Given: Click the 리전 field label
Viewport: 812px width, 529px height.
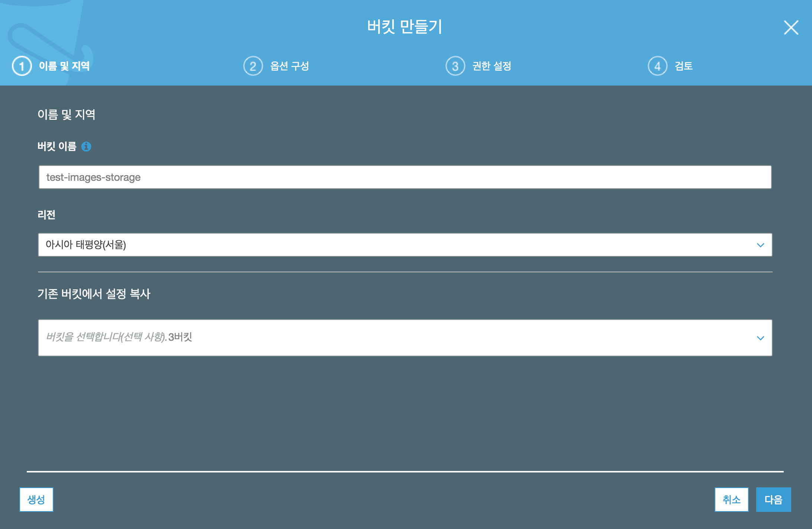Looking at the screenshot, I should point(46,215).
